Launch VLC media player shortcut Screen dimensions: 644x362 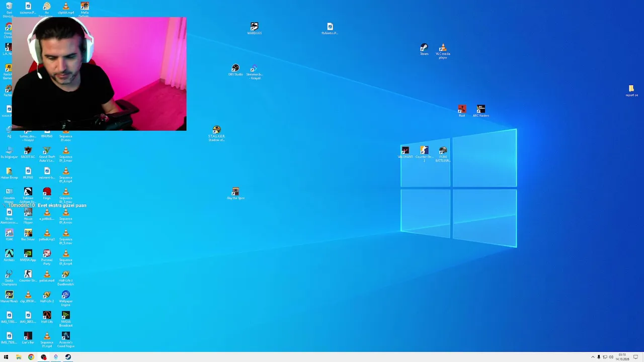pyautogui.click(x=443, y=51)
